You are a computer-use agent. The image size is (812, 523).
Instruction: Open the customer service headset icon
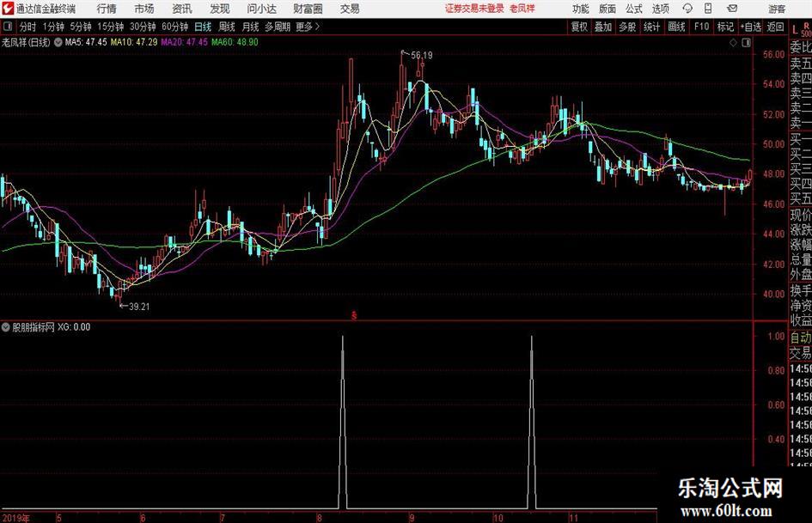(x=687, y=9)
